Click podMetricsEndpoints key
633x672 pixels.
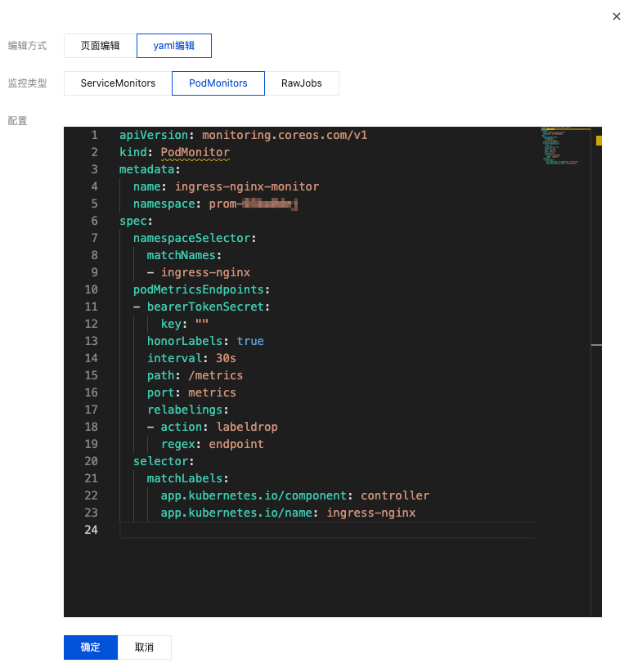[x=199, y=289]
